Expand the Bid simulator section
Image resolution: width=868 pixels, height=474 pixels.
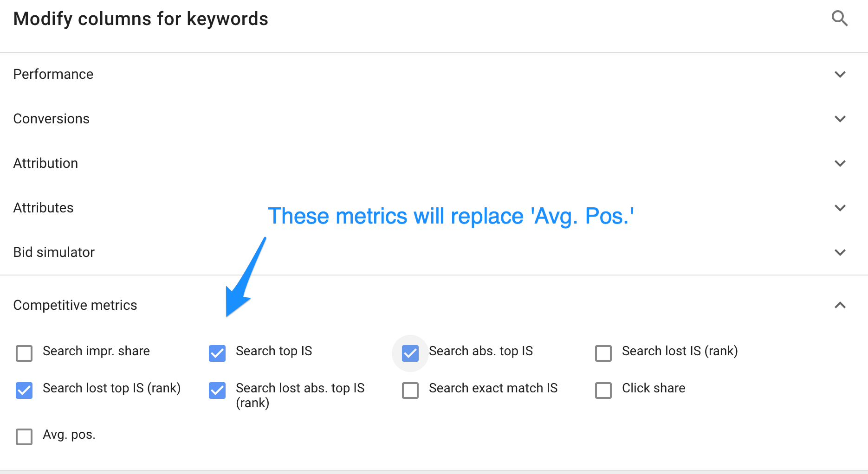[x=840, y=252]
